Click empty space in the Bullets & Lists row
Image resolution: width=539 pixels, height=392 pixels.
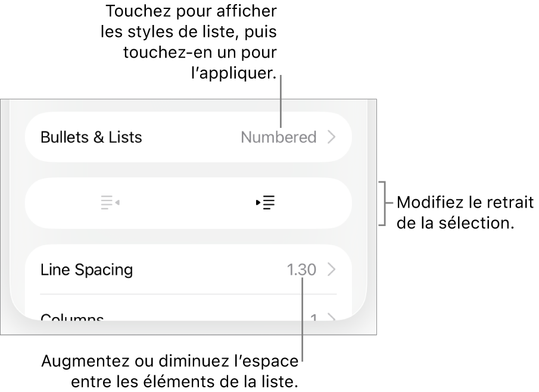[x=191, y=137]
